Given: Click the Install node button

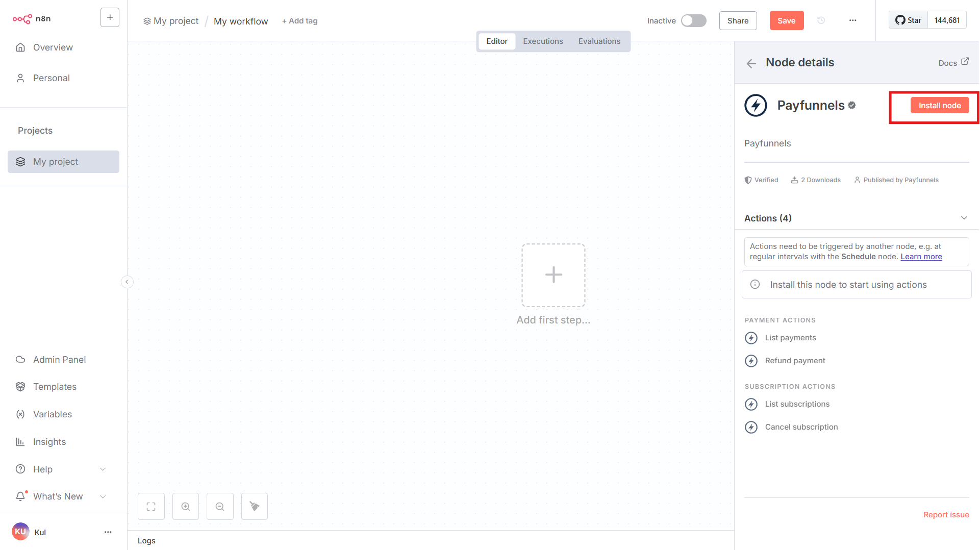Looking at the screenshot, I should click(x=939, y=106).
